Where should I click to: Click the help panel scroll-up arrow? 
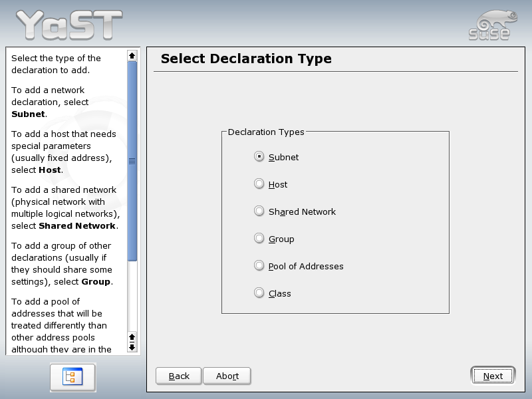(132, 55)
